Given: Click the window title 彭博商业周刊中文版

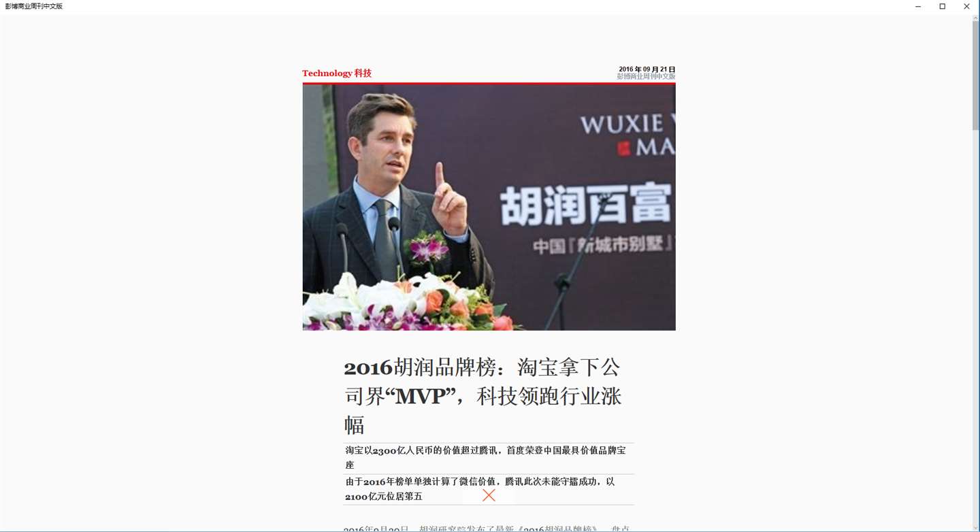Looking at the screenshot, I should [34, 6].
